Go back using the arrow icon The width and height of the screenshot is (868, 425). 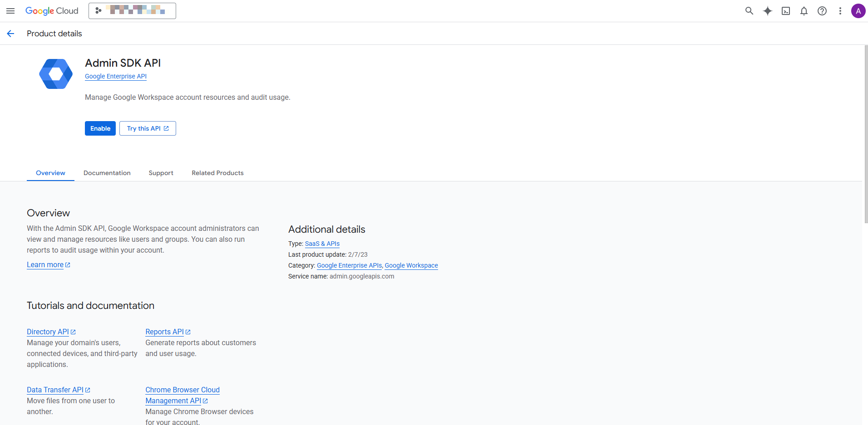point(10,34)
